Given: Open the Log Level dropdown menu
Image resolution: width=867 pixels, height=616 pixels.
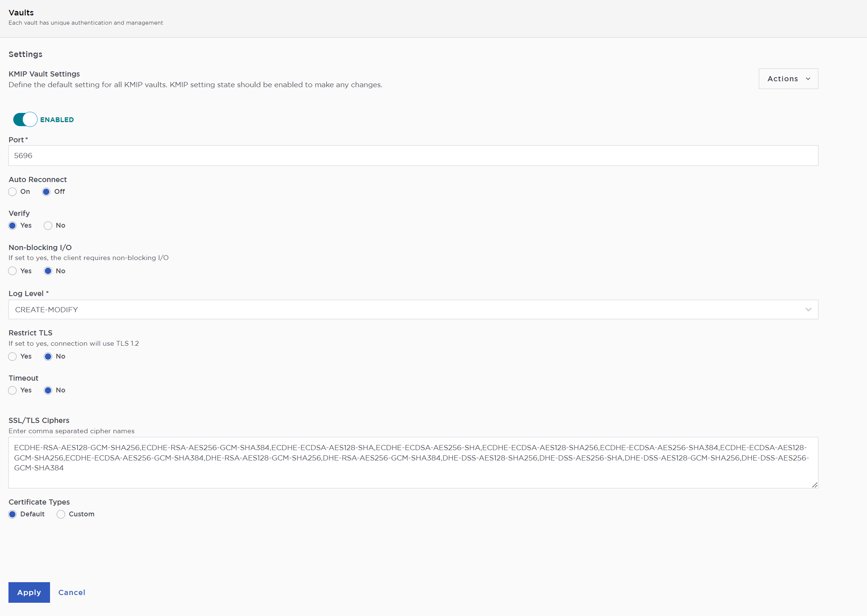Looking at the screenshot, I should [413, 309].
